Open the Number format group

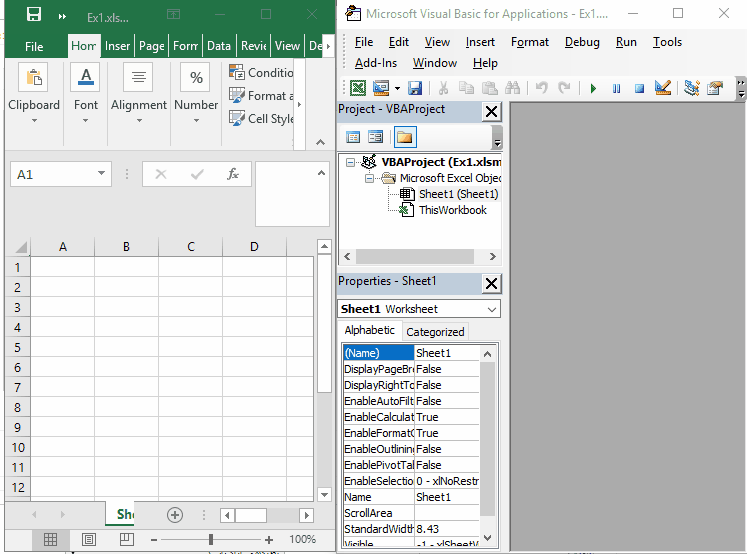click(196, 92)
